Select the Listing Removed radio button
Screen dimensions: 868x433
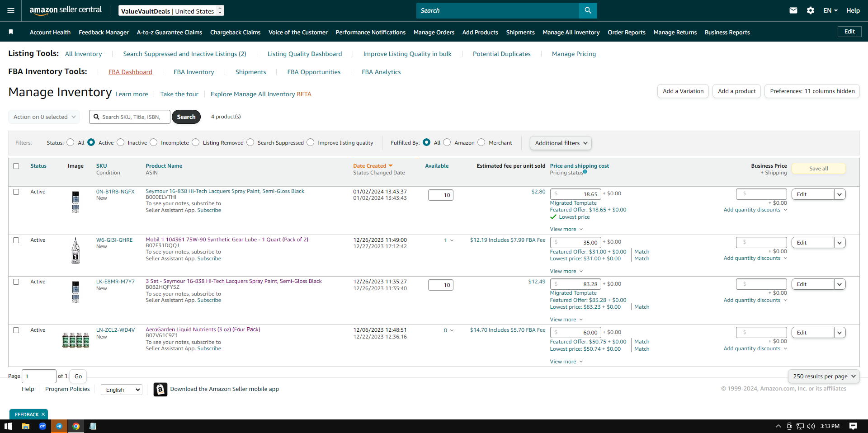(195, 142)
